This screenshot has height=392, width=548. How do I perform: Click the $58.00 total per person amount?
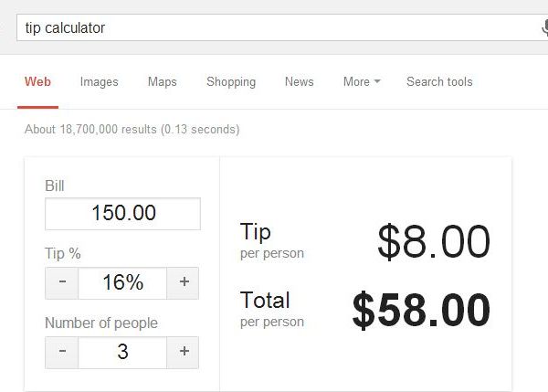pos(421,311)
